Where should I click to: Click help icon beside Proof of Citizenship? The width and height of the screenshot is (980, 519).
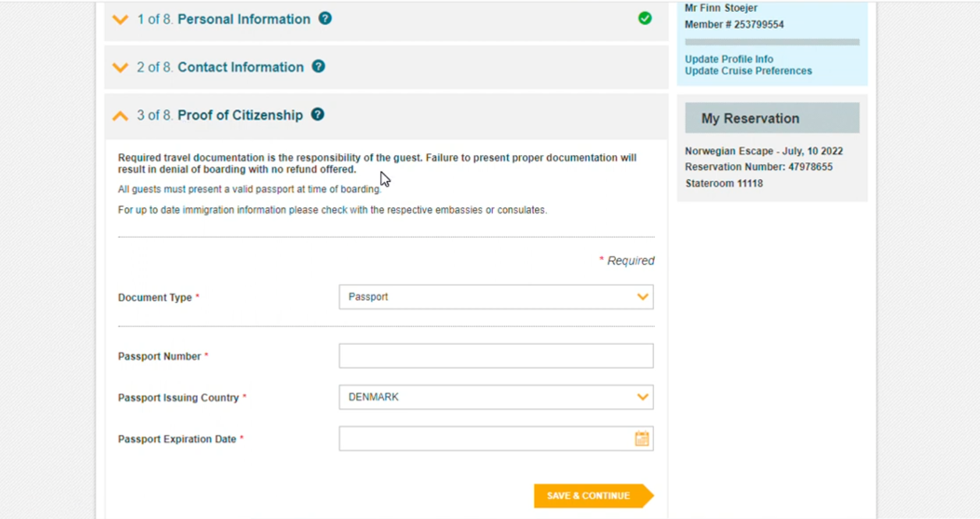(x=317, y=114)
